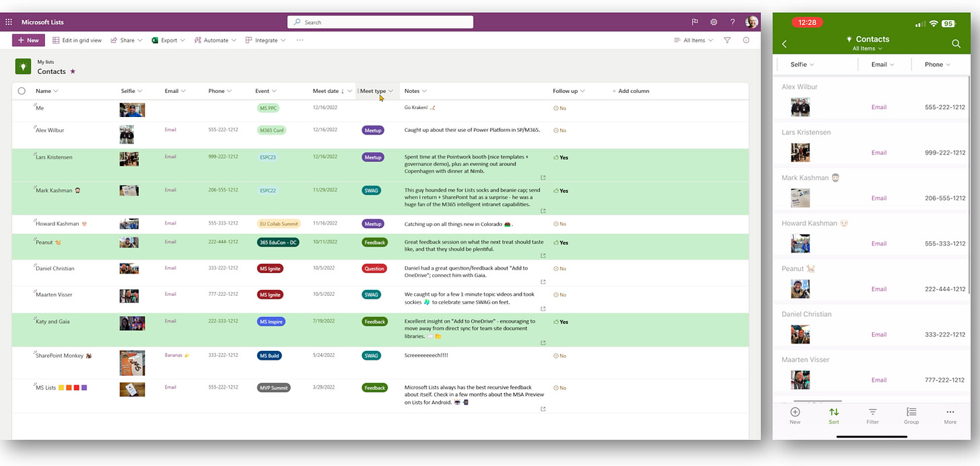Open the Event column header menu
The height and width of the screenshot is (466, 980).
(x=265, y=91)
